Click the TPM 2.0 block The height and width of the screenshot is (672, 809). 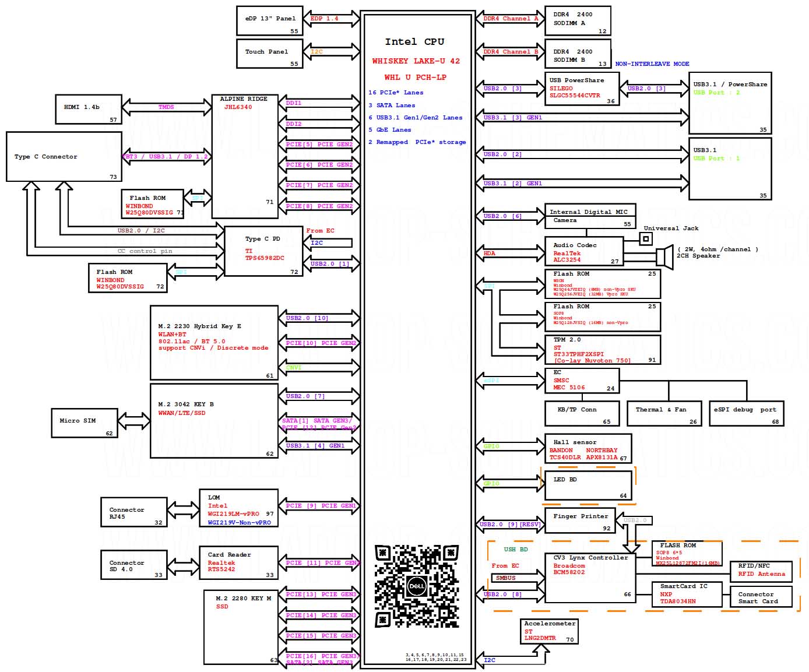click(603, 350)
